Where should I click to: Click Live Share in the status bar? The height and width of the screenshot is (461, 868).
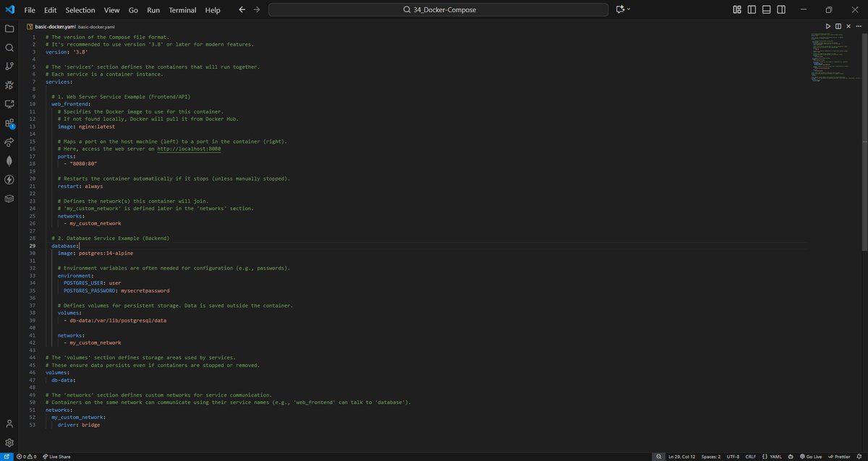(56, 457)
